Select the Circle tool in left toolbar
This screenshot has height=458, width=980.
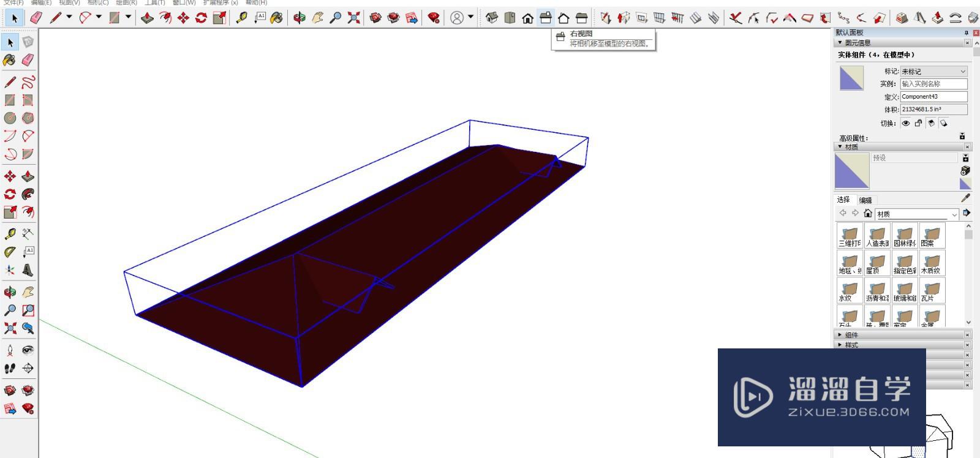(x=10, y=118)
